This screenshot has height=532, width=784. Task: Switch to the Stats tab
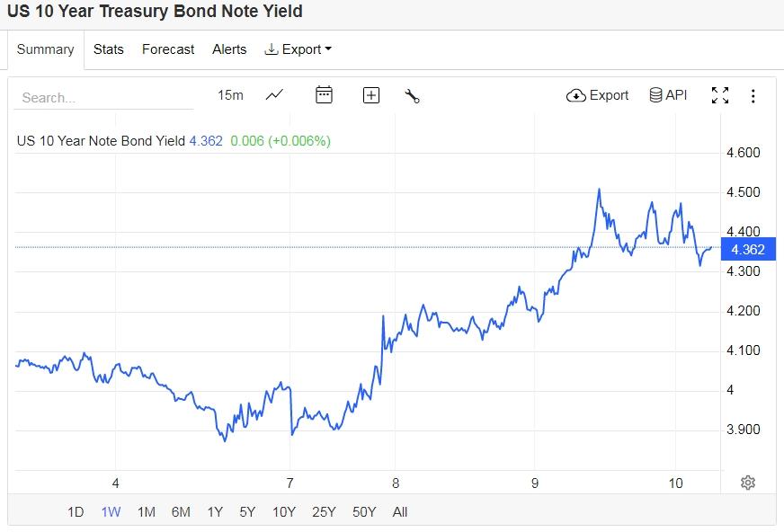[x=109, y=49]
